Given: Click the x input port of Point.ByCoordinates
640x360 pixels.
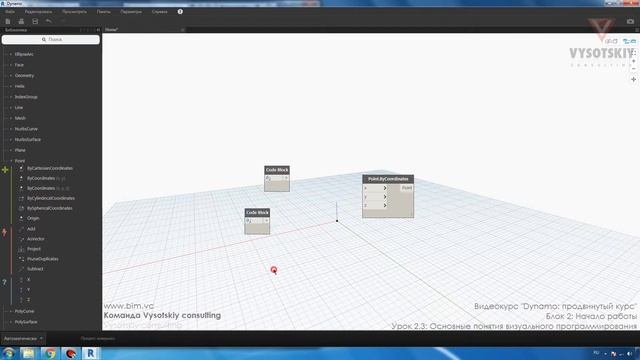Looking at the screenshot, I should click(375, 188).
